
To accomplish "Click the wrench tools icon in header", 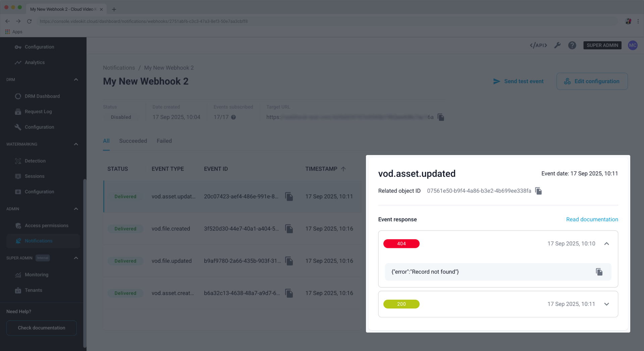I will [557, 45].
